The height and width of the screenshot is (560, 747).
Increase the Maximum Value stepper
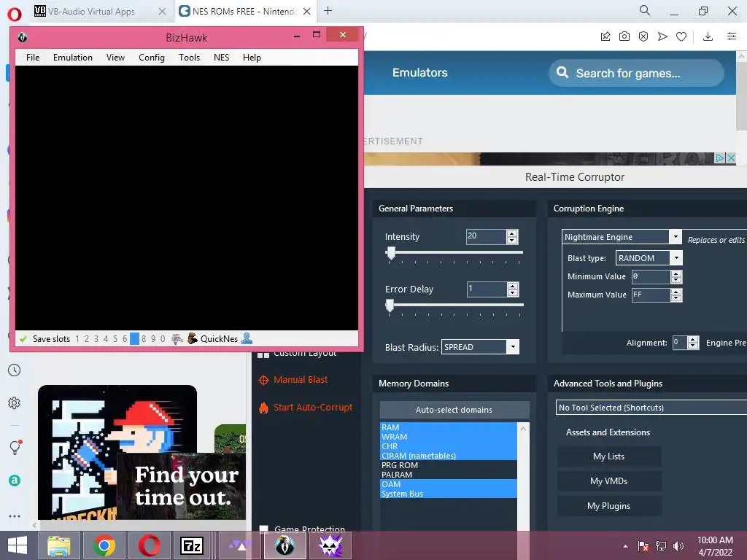[x=676, y=292]
